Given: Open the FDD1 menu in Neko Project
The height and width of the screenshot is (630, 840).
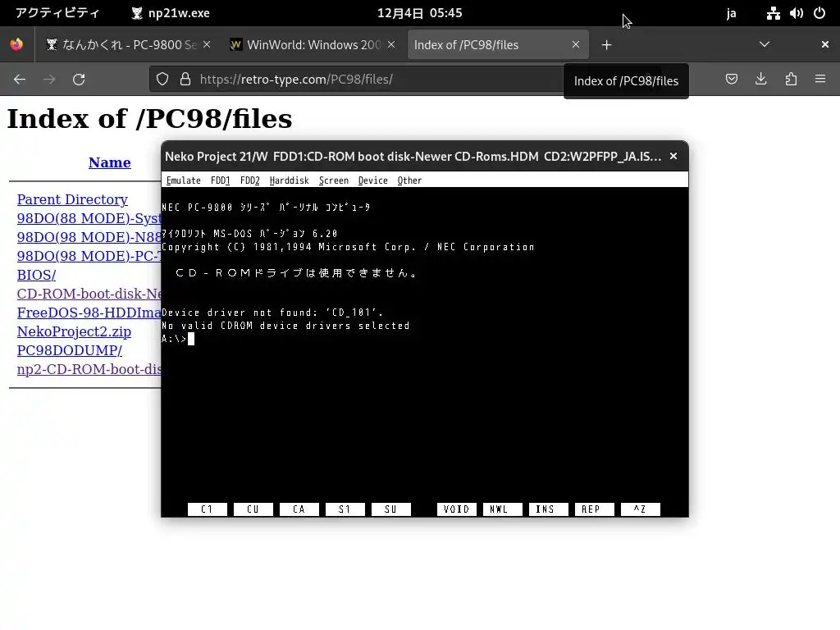Looking at the screenshot, I should point(220,180).
